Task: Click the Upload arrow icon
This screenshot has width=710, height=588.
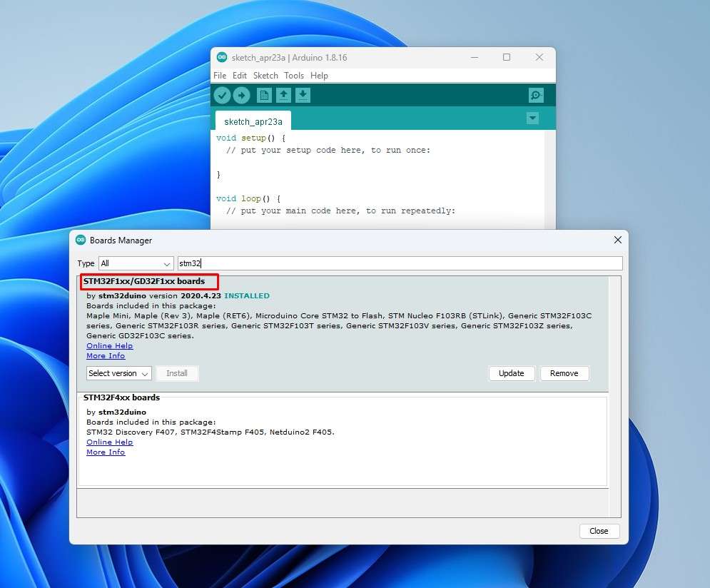Action: click(242, 95)
